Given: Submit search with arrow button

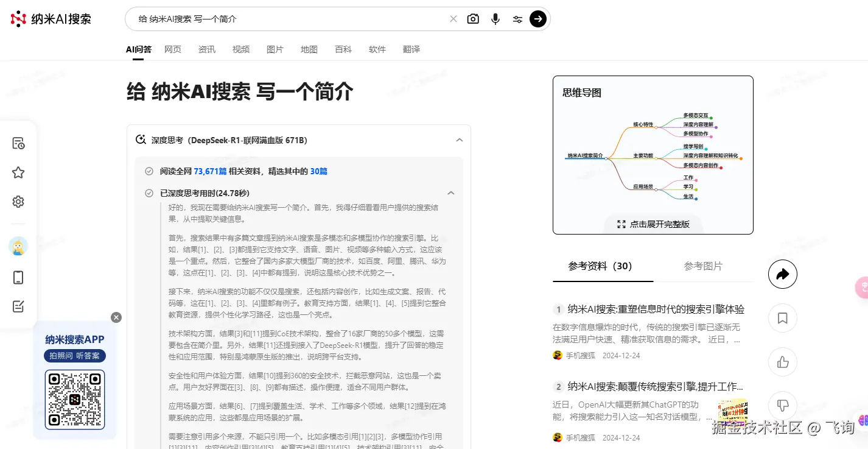Looking at the screenshot, I should tap(538, 19).
